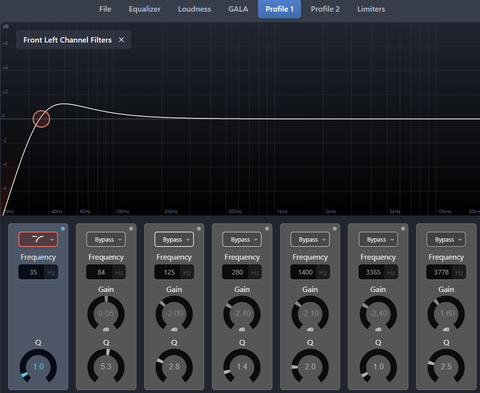
Task: Click the 125 Hz frequency input field
Action: [174, 272]
